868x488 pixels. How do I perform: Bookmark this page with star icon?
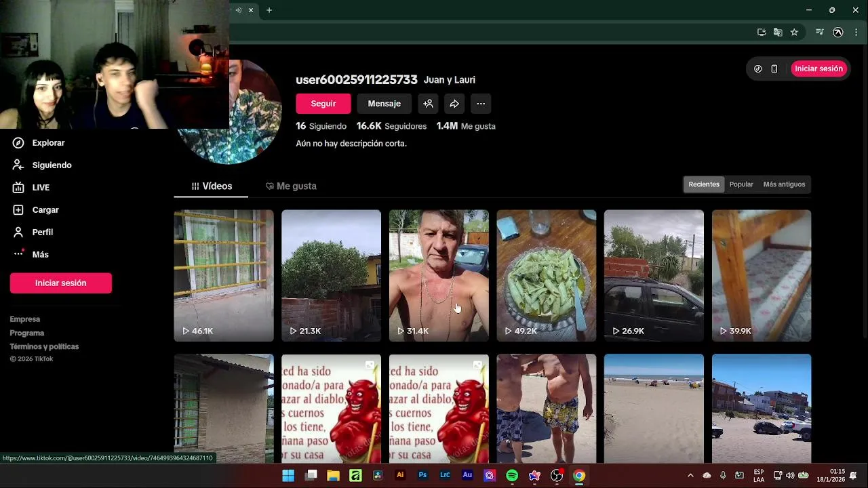click(x=794, y=32)
